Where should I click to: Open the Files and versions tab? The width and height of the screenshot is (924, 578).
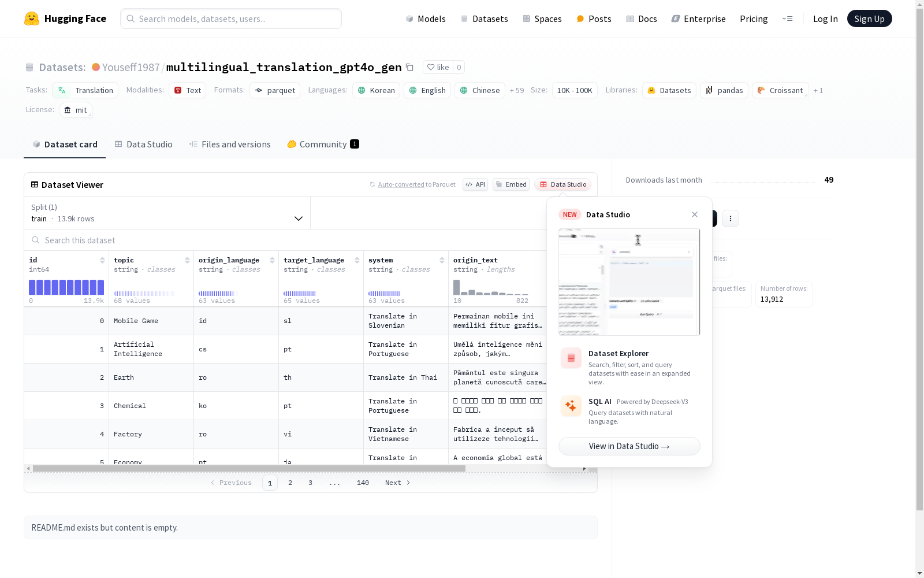point(230,144)
